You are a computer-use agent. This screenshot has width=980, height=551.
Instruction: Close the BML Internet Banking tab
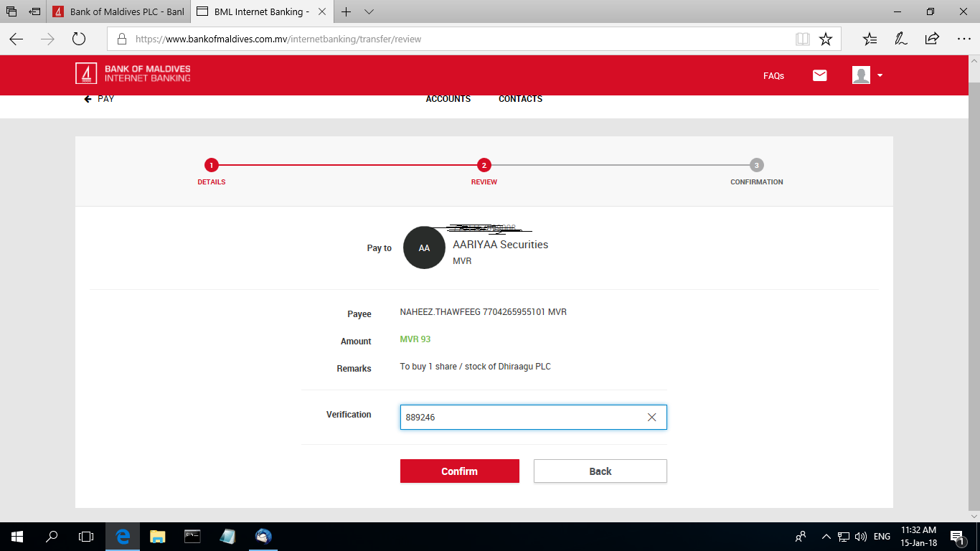(x=321, y=11)
